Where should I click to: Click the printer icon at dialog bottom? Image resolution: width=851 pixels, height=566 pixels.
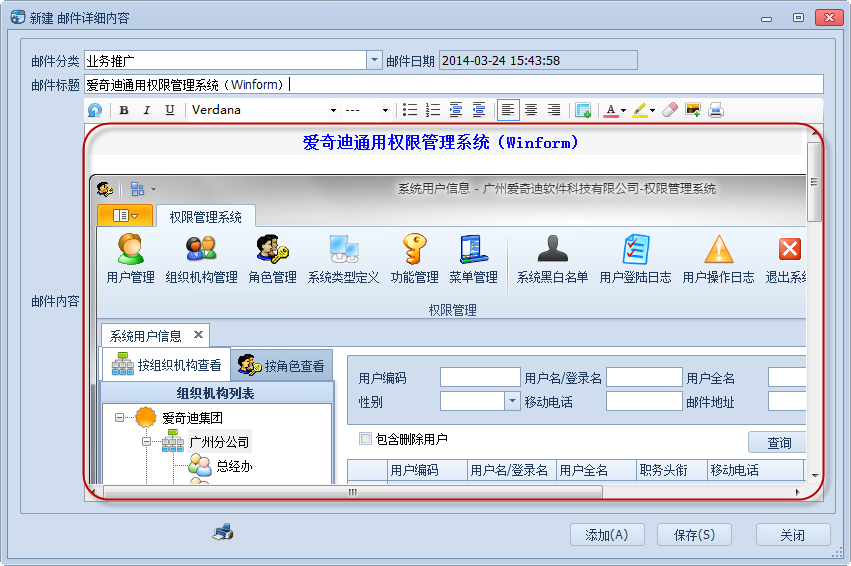click(223, 532)
